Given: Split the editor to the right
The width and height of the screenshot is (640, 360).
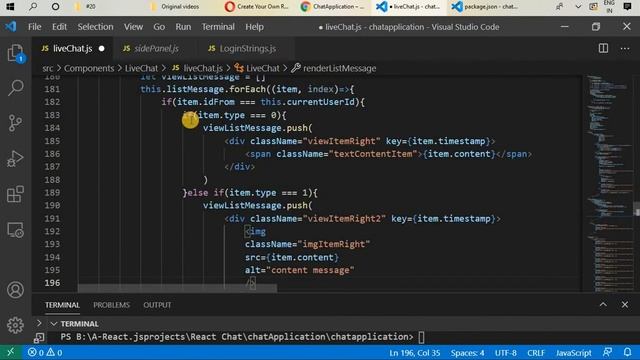Looking at the screenshot, I should click(x=603, y=48).
